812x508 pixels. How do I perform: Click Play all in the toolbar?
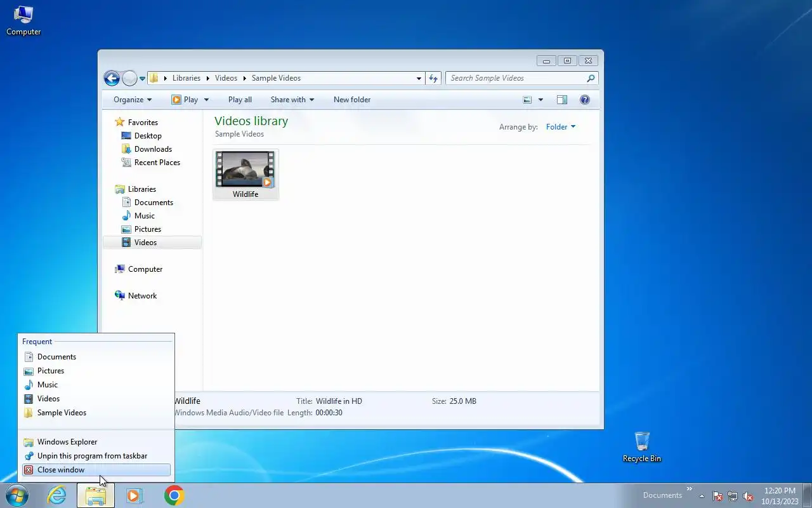click(x=240, y=100)
